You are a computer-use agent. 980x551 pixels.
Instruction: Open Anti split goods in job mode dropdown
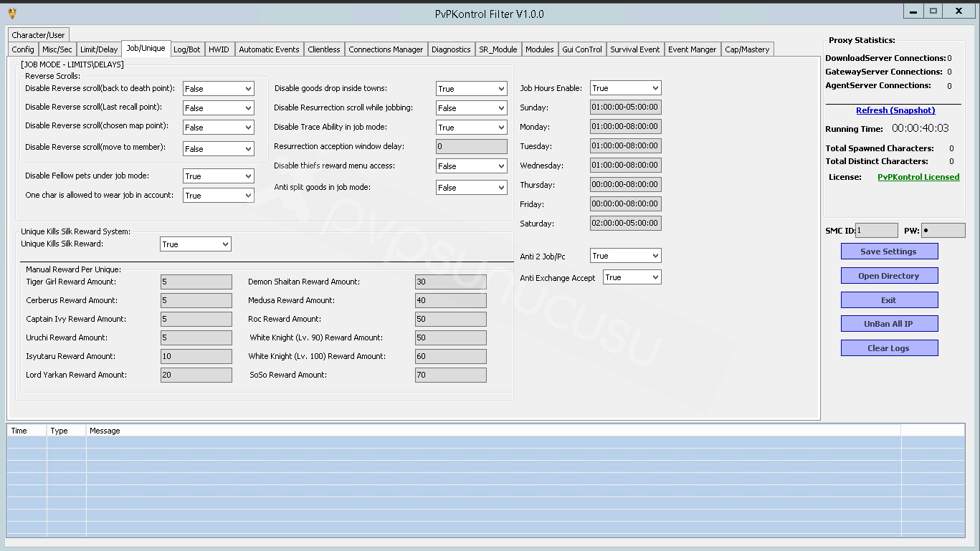tap(472, 188)
